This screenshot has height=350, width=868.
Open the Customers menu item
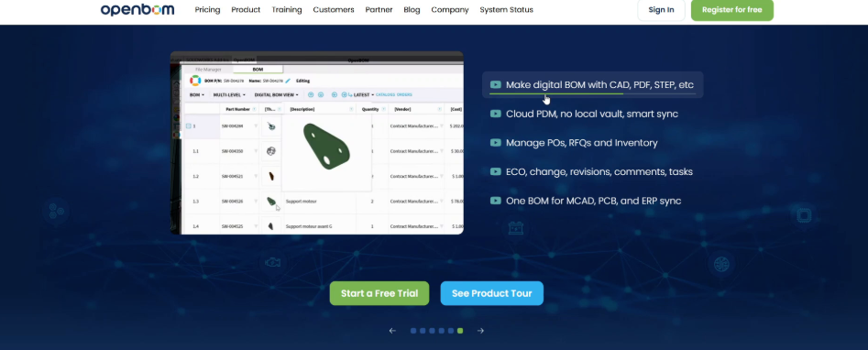click(334, 9)
